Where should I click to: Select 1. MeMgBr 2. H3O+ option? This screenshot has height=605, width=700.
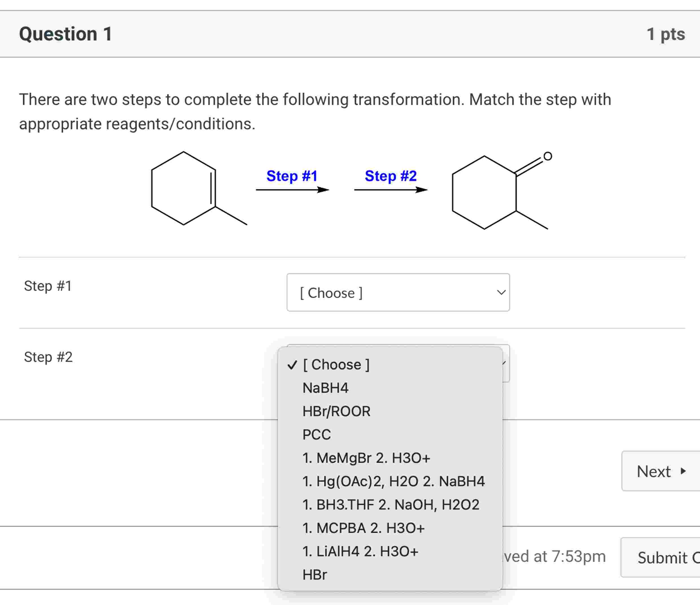(x=367, y=458)
